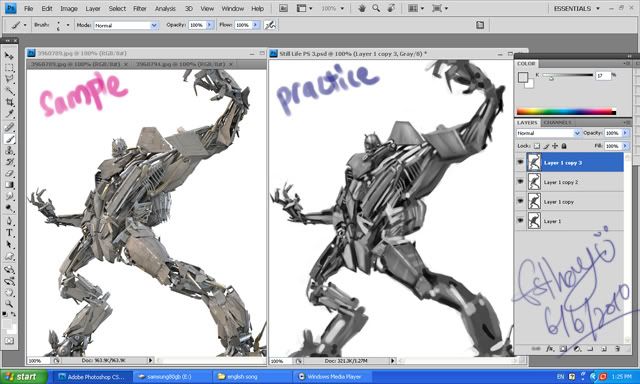Select the Pen tool
Screen dimensions: 640x384
[9, 222]
